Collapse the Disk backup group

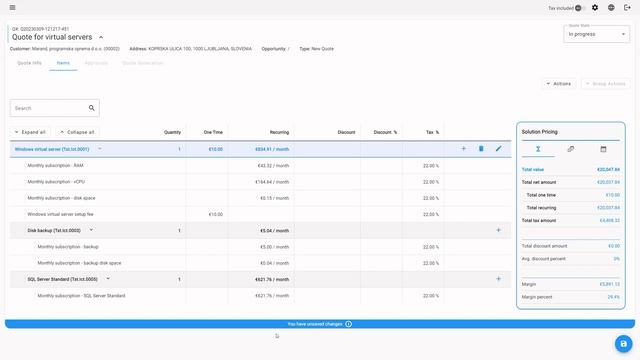(x=91, y=230)
